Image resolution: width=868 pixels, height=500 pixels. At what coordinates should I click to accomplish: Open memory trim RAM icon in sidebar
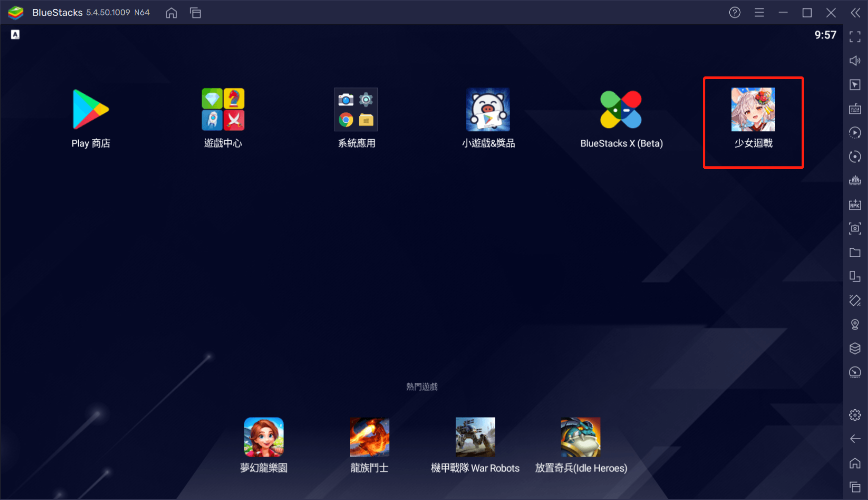click(x=855, y=180)
